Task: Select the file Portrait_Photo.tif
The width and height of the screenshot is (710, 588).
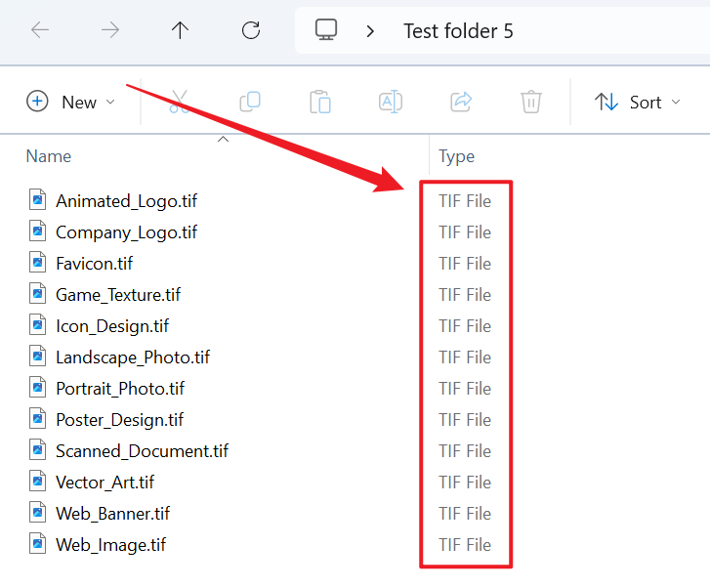Action: [x=120, y=388]
